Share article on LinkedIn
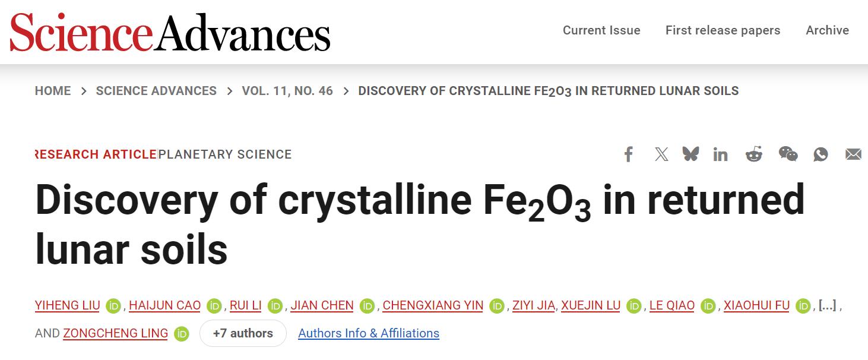 (x=721, y=154)
